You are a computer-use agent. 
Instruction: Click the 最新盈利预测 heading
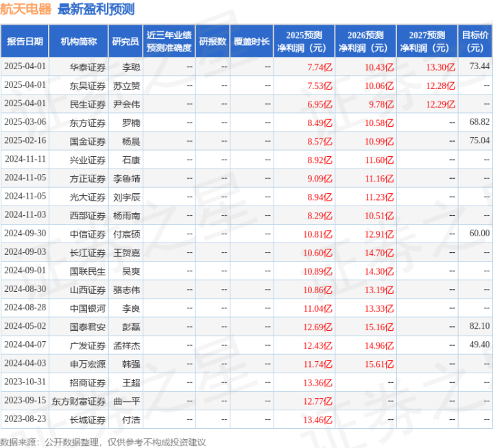[96, 9]
